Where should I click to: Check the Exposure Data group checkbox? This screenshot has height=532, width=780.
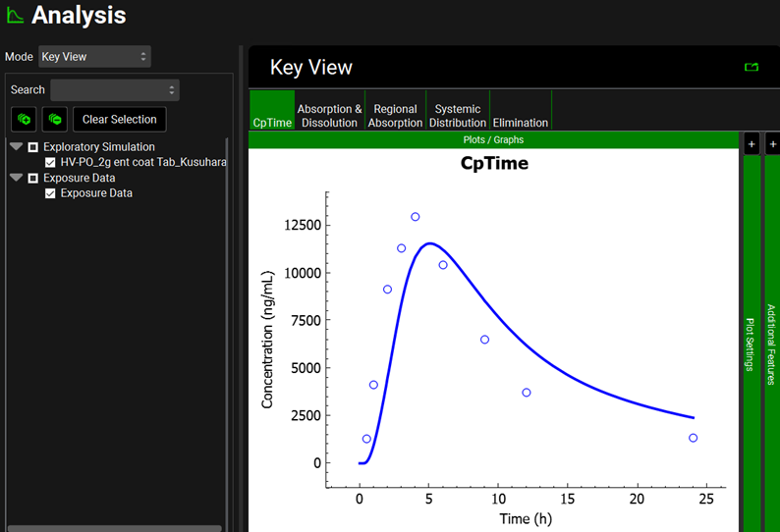pos(32,179)
